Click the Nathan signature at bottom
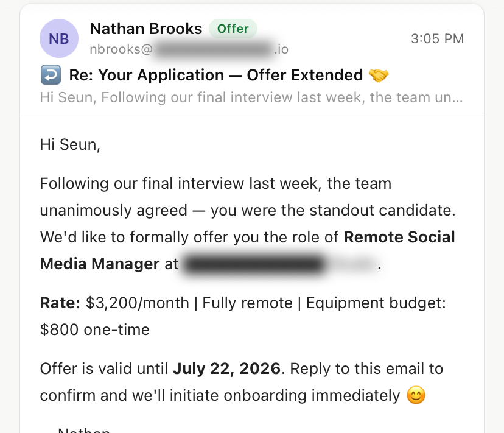504x433 pixels. [84, 430]
